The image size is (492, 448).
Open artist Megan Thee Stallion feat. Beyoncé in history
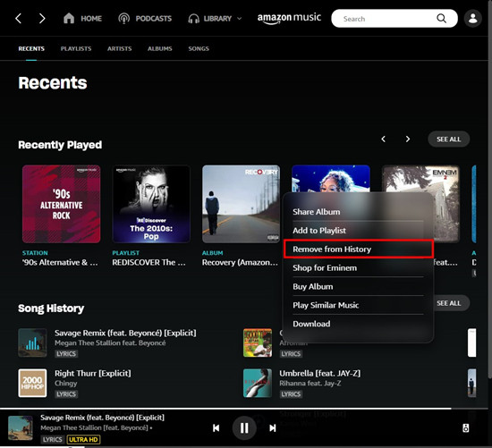click(110, 342)
